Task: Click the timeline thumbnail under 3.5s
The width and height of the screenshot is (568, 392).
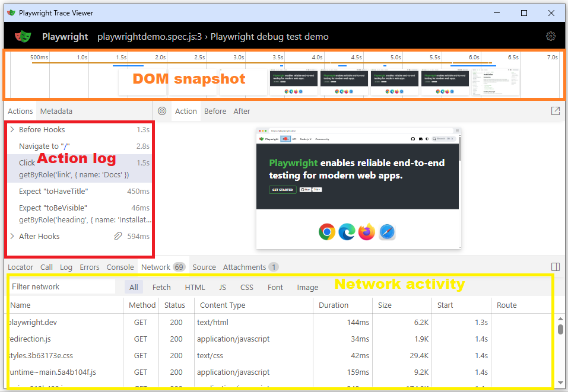Action: coord(293,83)
